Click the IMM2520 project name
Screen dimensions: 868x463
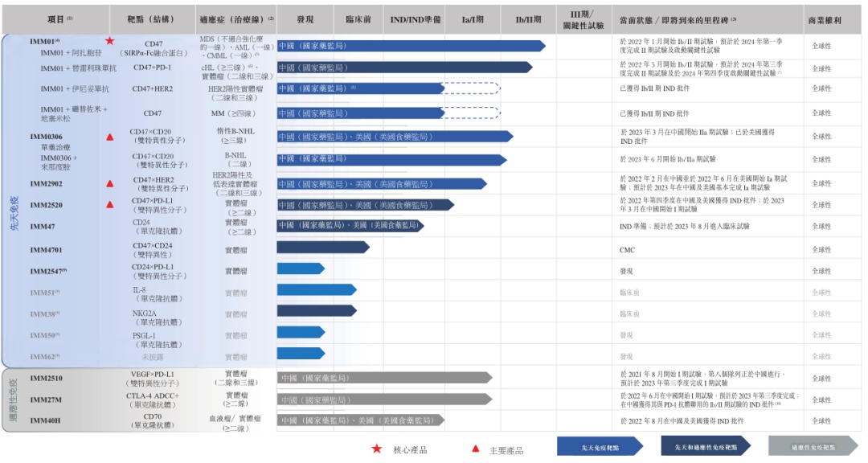click(46, 205)
